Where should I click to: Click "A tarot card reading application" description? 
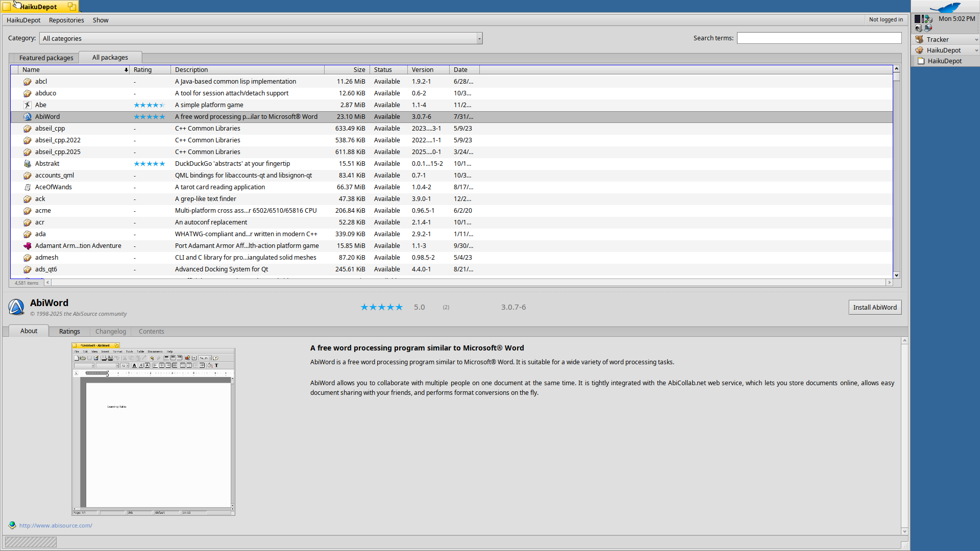pos(220,187)
